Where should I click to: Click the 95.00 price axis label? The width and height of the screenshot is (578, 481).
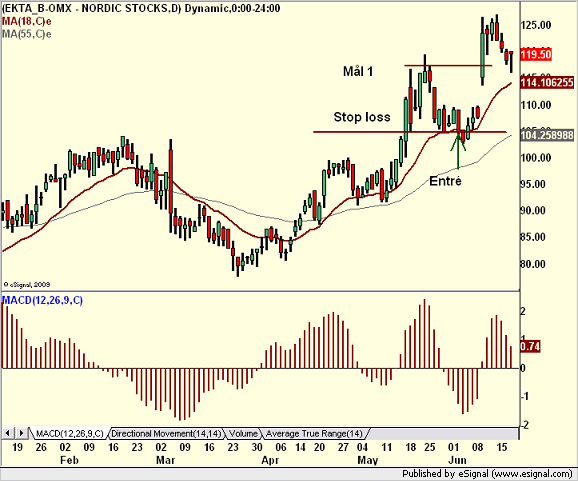[533, 184]
